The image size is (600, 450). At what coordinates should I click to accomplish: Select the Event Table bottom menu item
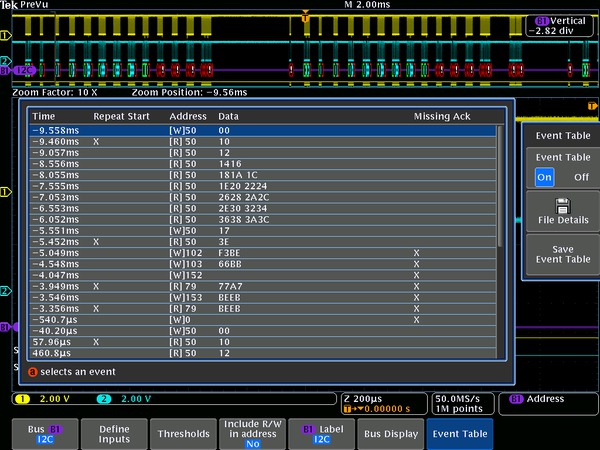coord(459,433)
